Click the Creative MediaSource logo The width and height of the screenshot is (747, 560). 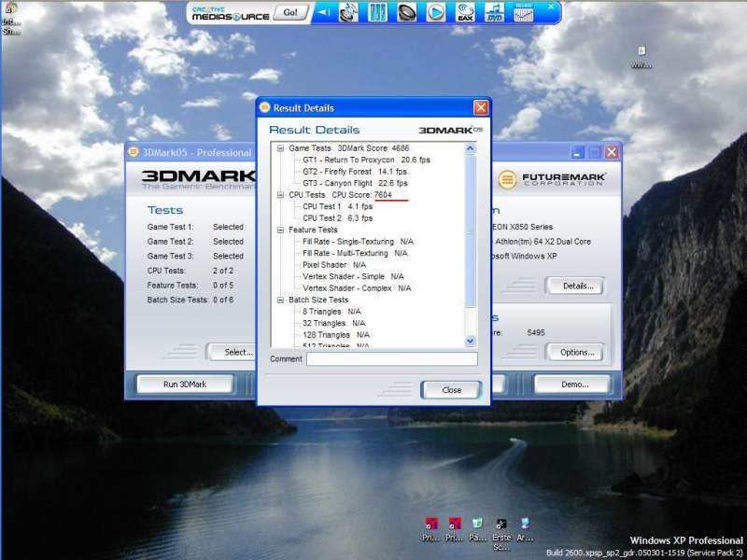click(x=231, y=13)
